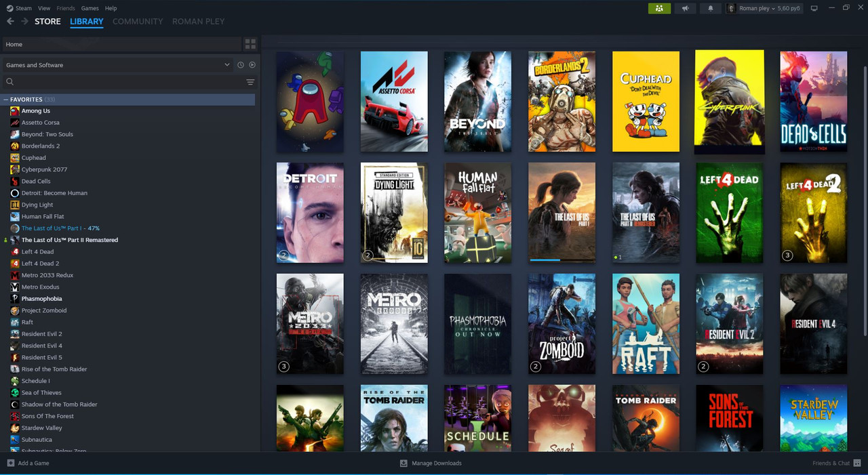This screenshot has width=868, height=475.
Task: Click the download progress bar under The Last of Us Part I cover
Action: click(x=561, y=260)
